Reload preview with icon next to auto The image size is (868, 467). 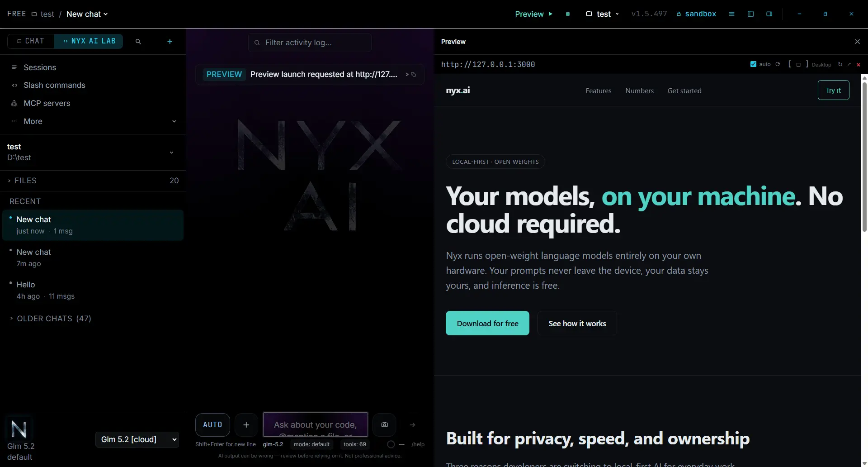pyautogui.click(x=778, y=64)
